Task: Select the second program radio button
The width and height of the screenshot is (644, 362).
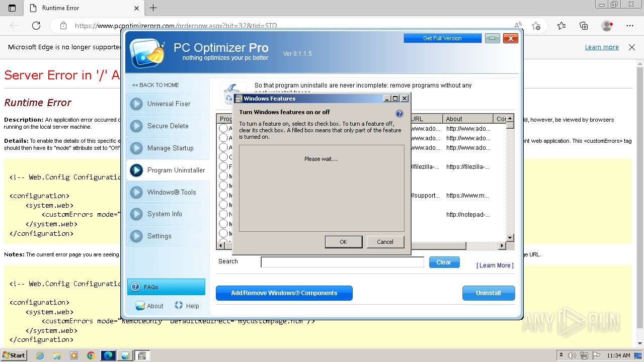Action: pyautogui.click(x=223, y=138)
